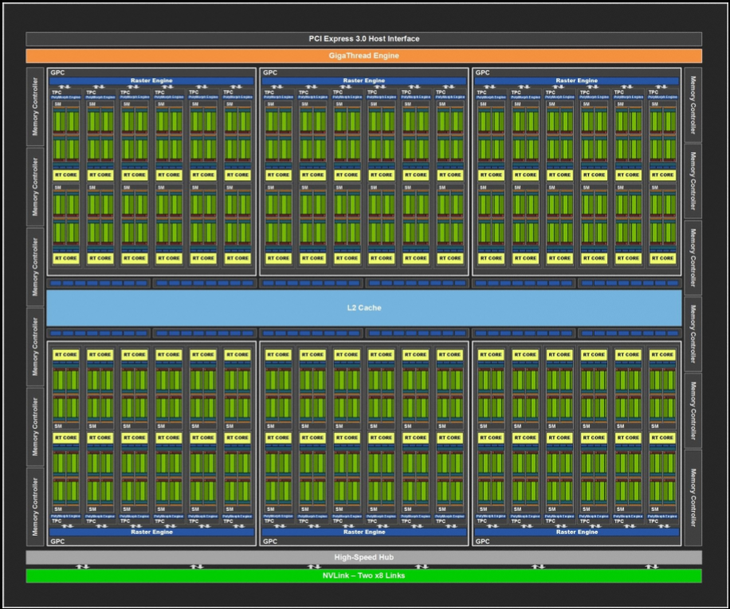Select the GPC label in the top-middle cluster
This screenshot has width=730, height=609.
(x=270, y=73)
